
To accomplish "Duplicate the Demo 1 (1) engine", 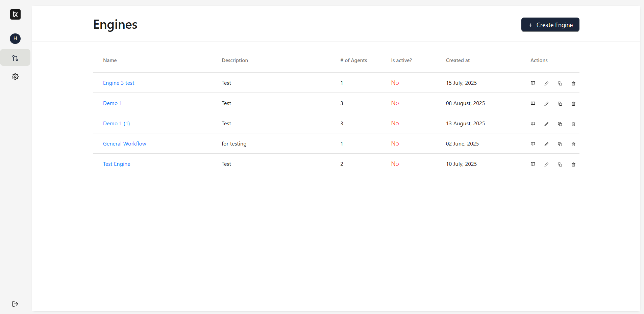I will point(560,124).
